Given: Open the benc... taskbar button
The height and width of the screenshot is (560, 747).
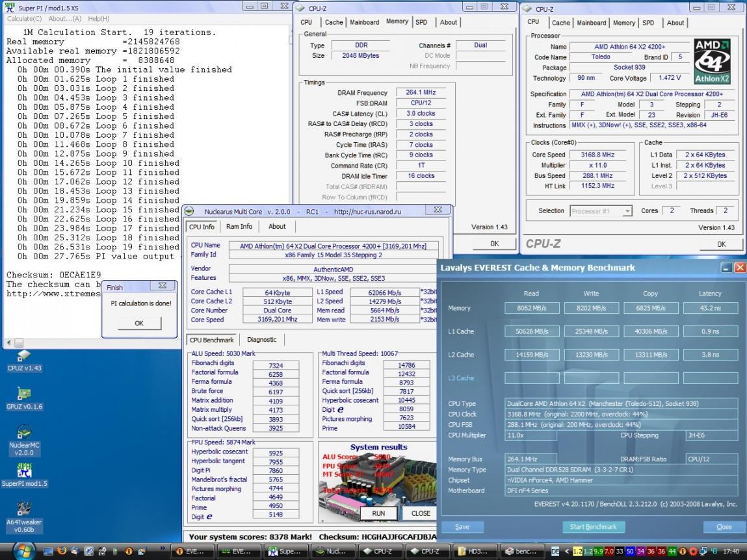Looking at the screenshot, I should 521,551.
